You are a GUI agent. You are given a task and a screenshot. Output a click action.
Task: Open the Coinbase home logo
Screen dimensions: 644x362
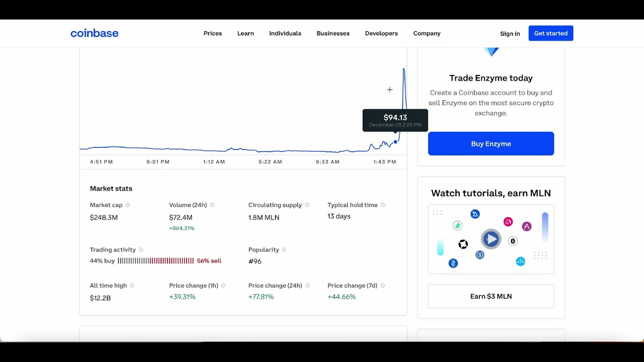[x=95, y=33]
